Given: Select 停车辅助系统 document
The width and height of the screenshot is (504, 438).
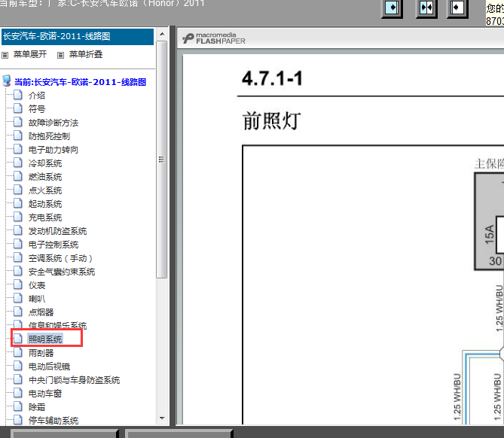Looking at the screenshot, I should click(x=53, y=421).
